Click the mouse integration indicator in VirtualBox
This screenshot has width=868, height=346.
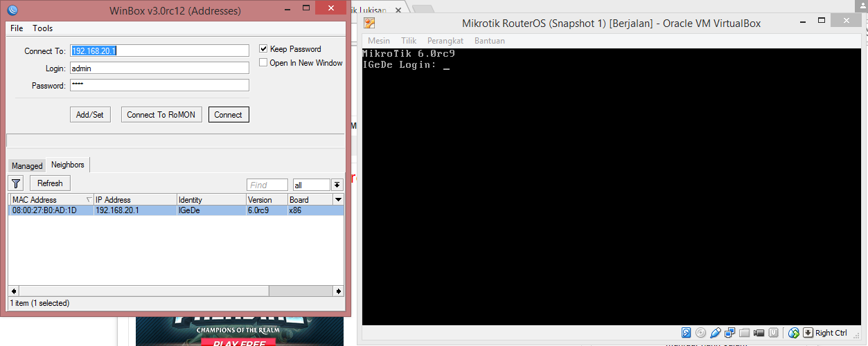(794, 333)
